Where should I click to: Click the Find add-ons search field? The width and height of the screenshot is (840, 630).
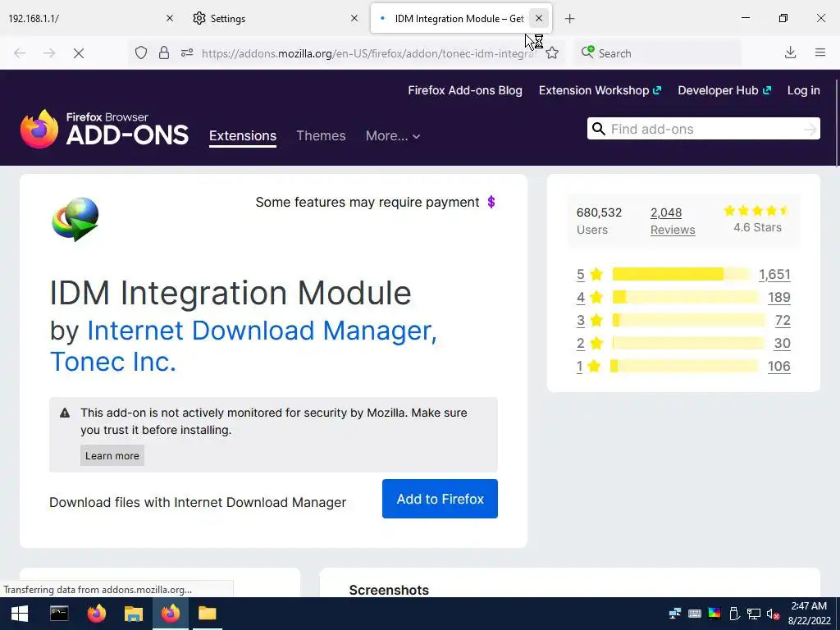(x=703, y=129)
